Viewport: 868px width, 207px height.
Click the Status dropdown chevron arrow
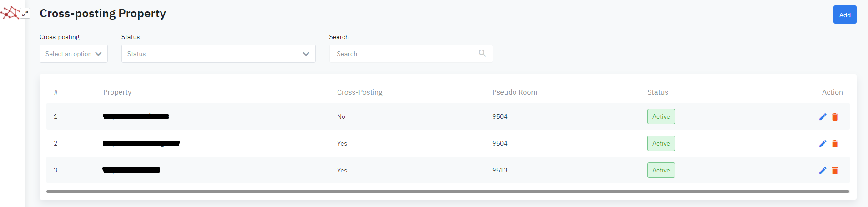coord(306,54)
